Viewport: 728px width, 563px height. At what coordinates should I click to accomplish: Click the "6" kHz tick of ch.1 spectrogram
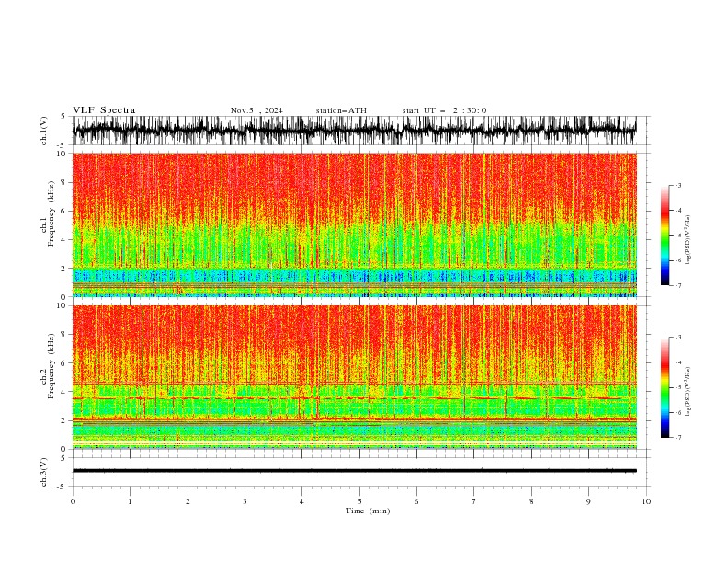coord(63,211)
